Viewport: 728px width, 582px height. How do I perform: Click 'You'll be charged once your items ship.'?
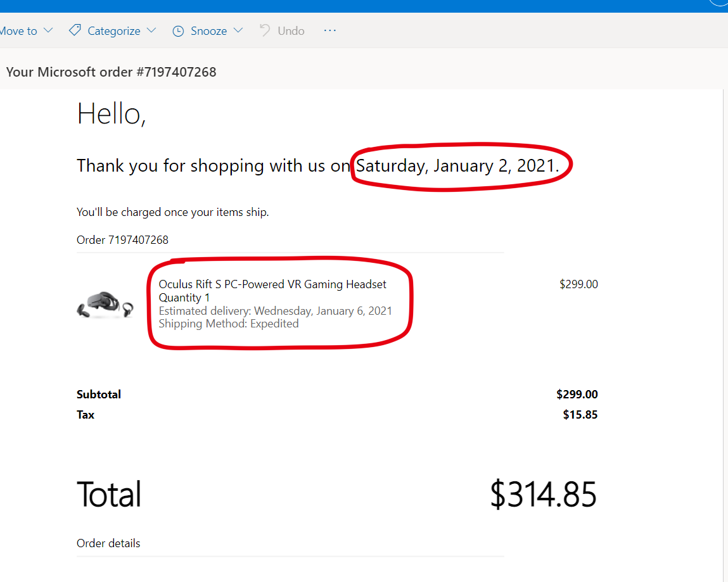[x=173, y=212]
